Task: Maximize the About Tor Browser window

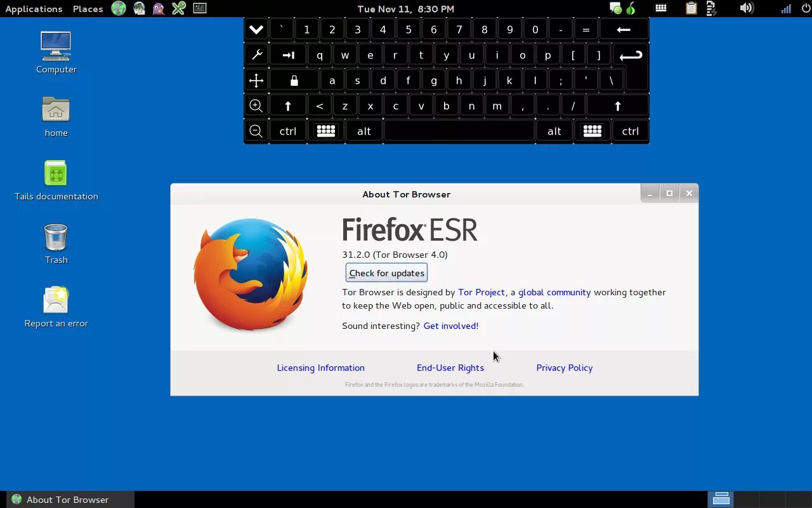Action: [669, 193]
